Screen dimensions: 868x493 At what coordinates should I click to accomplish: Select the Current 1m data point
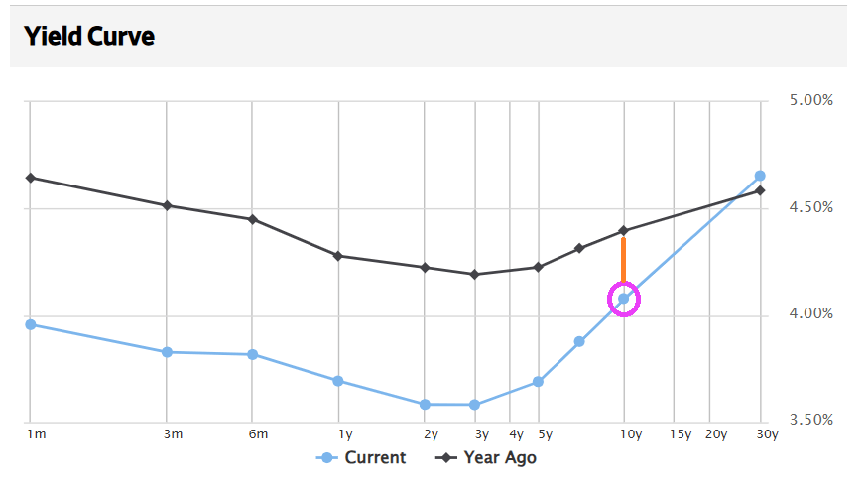click(30, 324)
